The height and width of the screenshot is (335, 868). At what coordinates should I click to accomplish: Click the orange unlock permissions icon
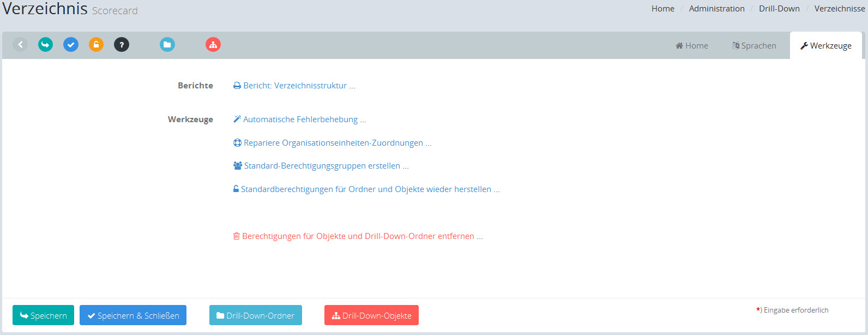click(97, 45)
